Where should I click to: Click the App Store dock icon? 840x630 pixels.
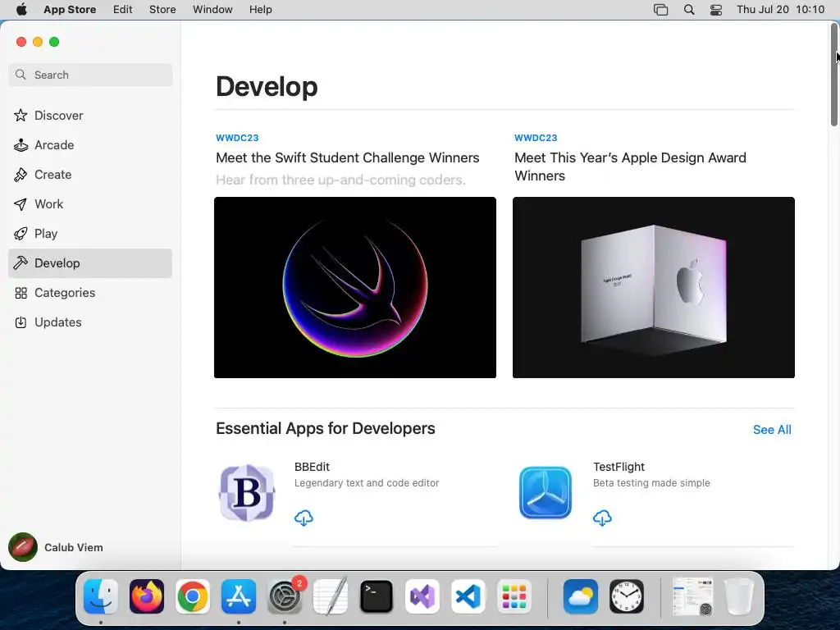239,596
